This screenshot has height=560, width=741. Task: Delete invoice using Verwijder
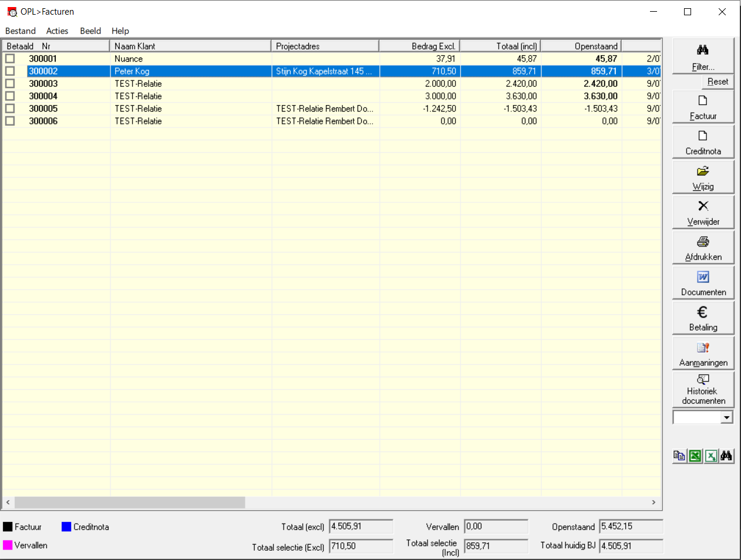pos(703,212)
